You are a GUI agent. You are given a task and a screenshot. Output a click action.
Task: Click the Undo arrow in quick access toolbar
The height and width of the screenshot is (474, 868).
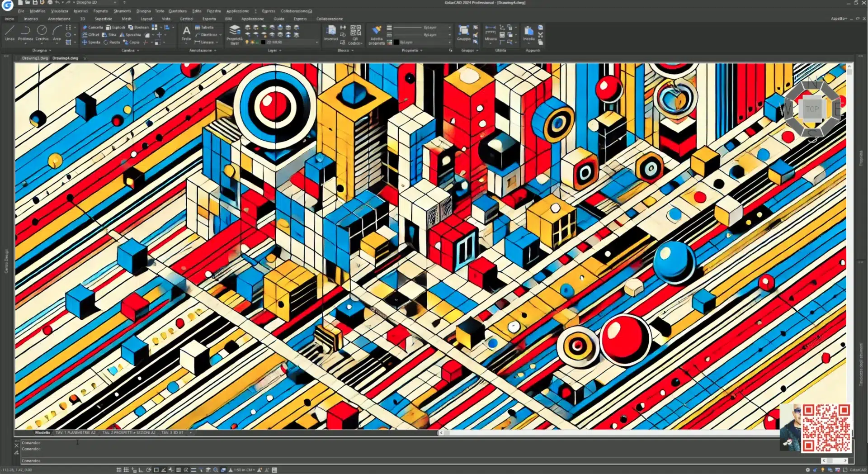(x=57, y=2)
